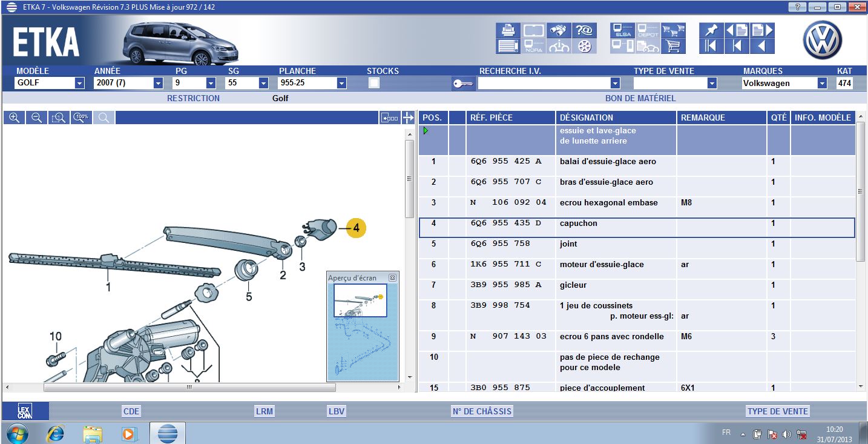Open the TYPE DE VENTE bottom tab

tap(778, 411)
